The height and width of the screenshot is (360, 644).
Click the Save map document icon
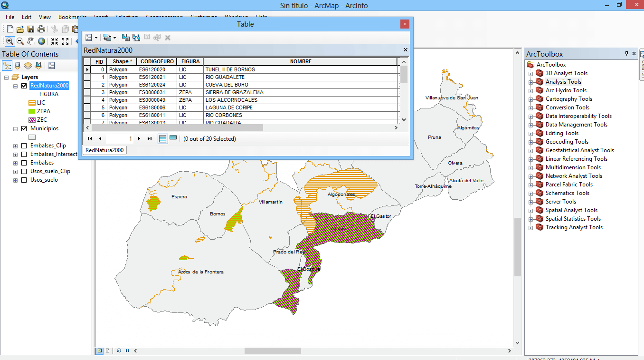(31, 29)
